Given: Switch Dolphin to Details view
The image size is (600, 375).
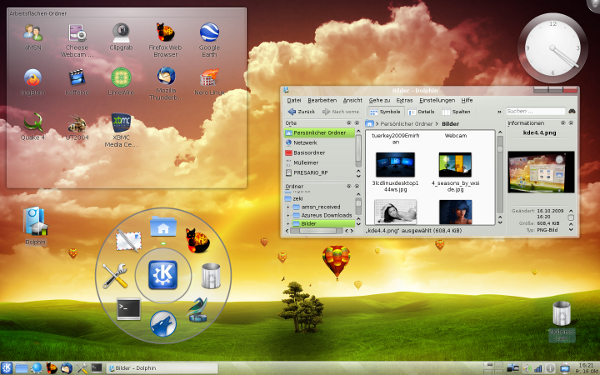Looking at the screenshot, I should pyautogui.click(x=421, y=112).
